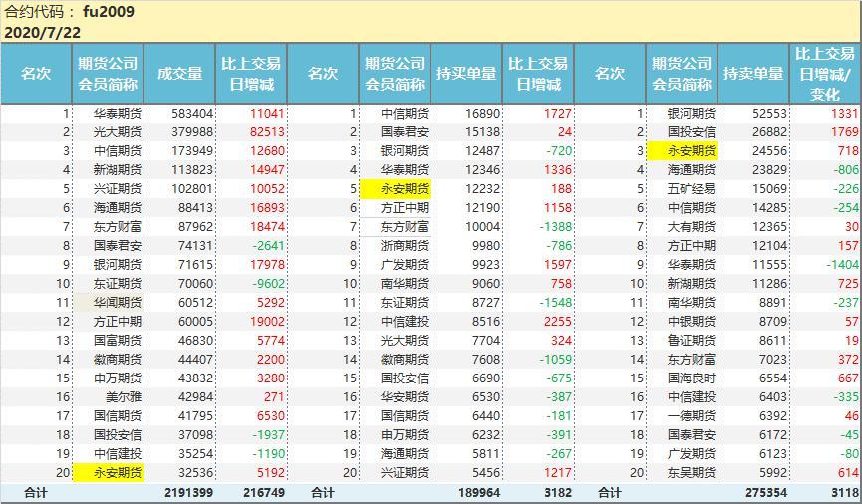Image resolution: width=862 pixels, height=504 pixels.
Task: Select the 美尔雅 company cell
Action: click(x=124, y=396)
